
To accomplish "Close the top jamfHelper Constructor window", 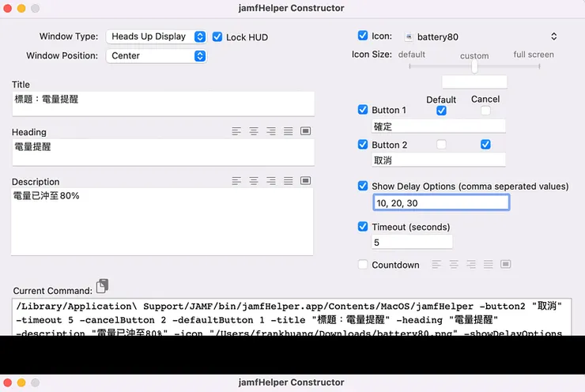I will pos(7,8).
